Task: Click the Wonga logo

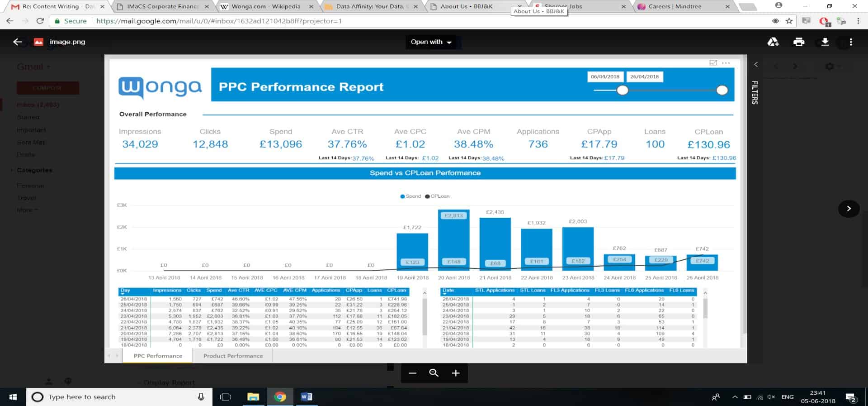Action: coord(160,87)
